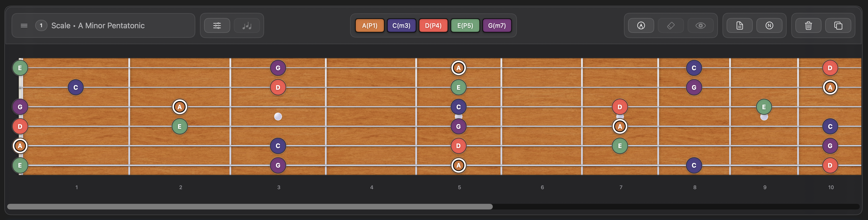Click G note at fret 8
Viewport: 868px width, 220px height.
694,87
